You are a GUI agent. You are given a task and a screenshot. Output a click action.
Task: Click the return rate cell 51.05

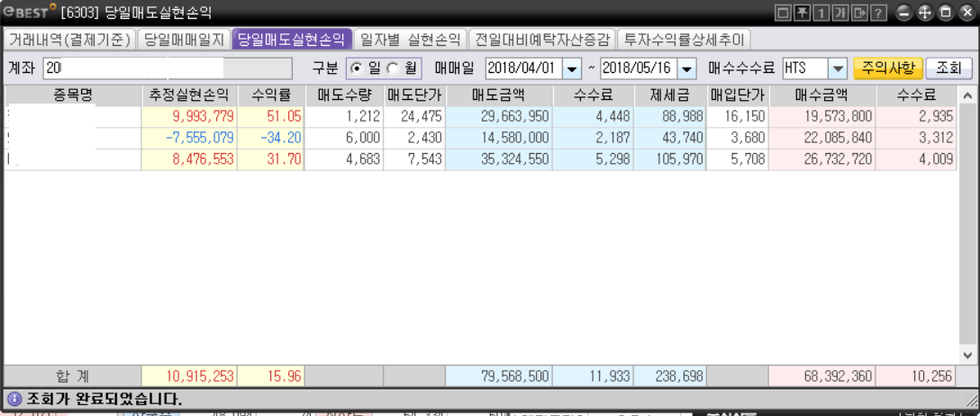(270, 116)
